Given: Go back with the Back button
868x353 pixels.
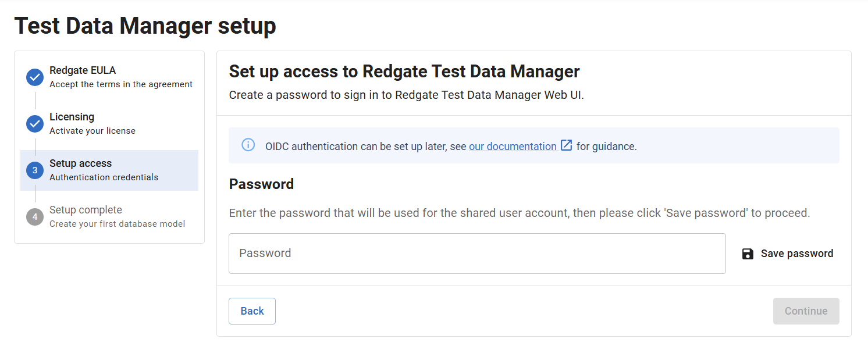Looking at the screenshot, I should click(252, 311).
